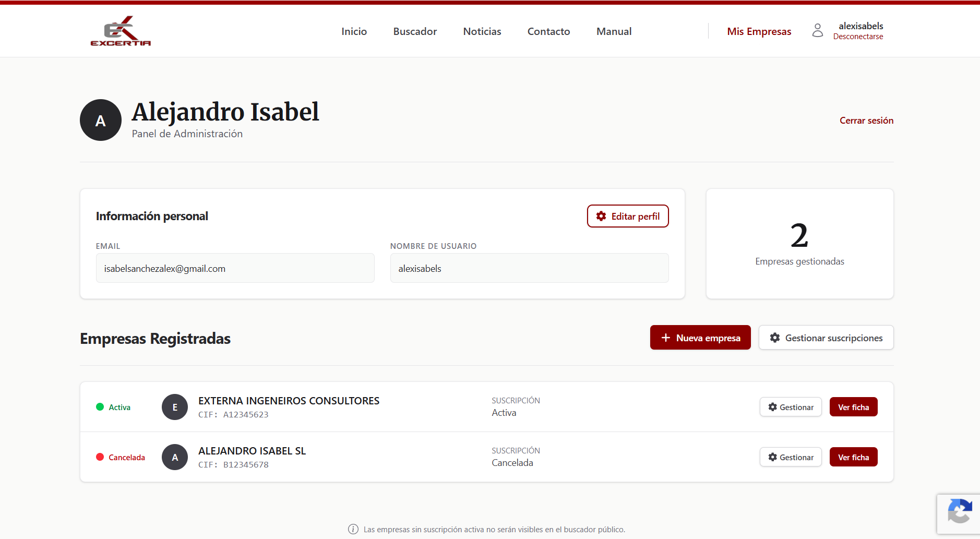Open Gestionar suscripciones

(x=826, y=338)
